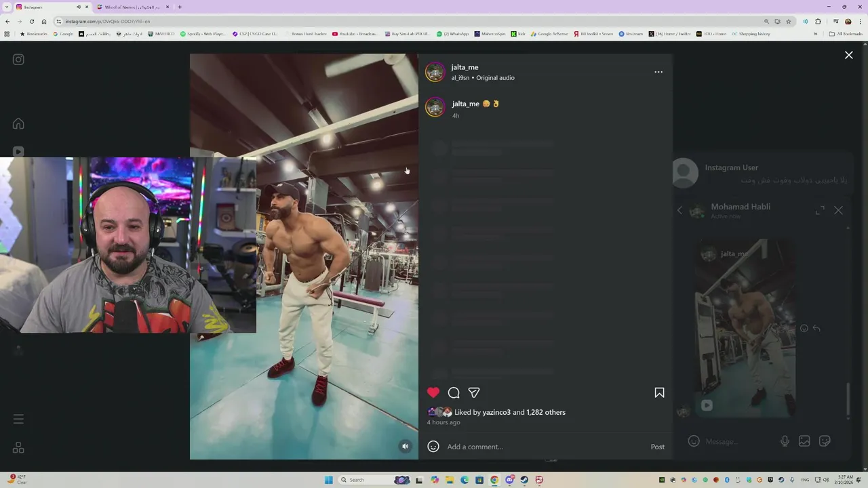The image size is (868, 488).
Task: Open the Windows Start menu
Action: pos(329,480)
